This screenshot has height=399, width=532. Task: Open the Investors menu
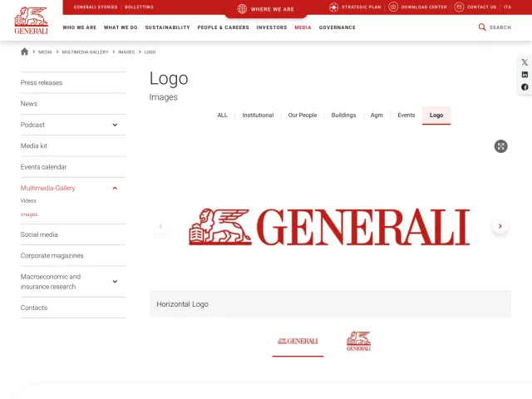click(x=272, y=27)
